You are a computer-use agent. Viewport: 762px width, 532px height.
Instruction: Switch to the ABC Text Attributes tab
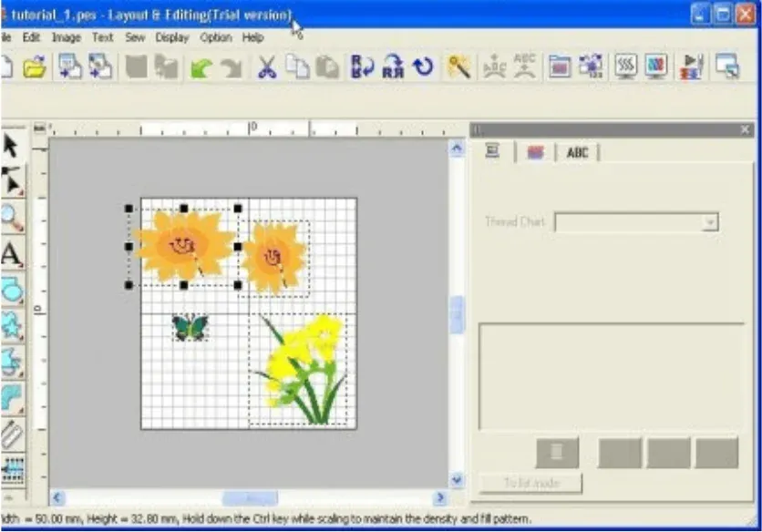pyautogui.click(x=577, y=152)
